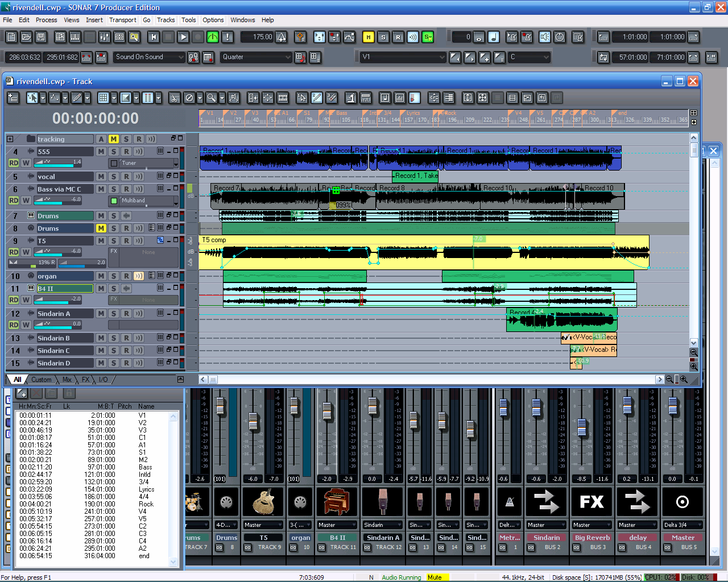Save the project with the floppy disk icon
The height and width of the screenshot is (582, 728).
(x=41, y=37)
